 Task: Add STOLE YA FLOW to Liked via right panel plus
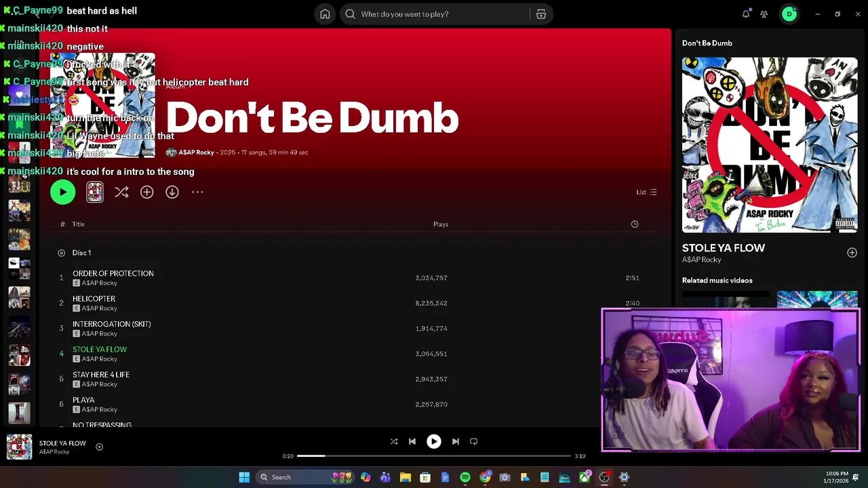pos(852,253)
